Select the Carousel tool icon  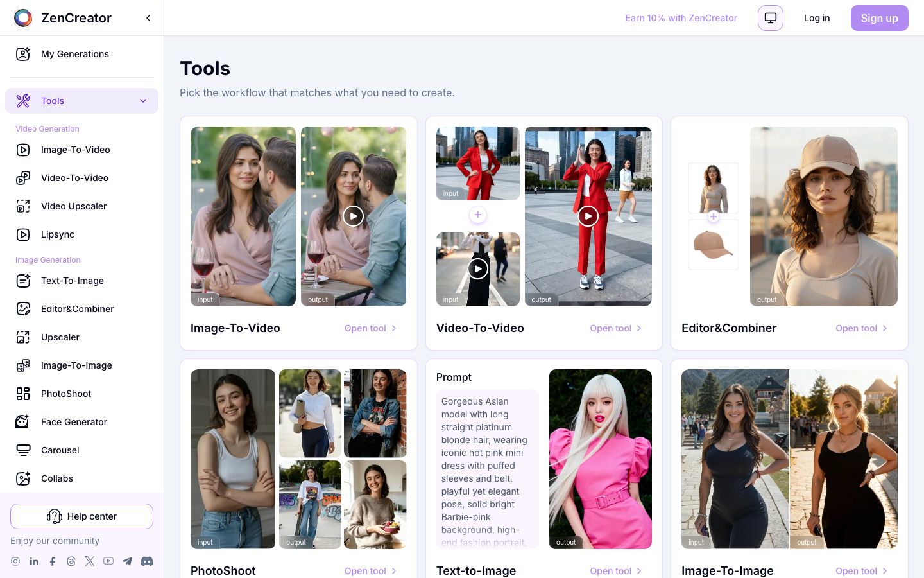pyautogui.click(x=24, y=450)
